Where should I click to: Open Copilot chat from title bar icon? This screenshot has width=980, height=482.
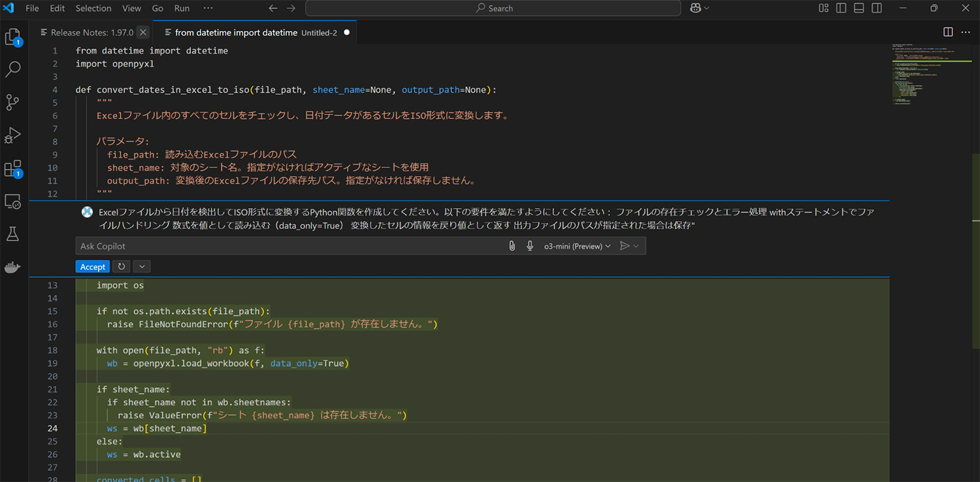pos(696,9)
